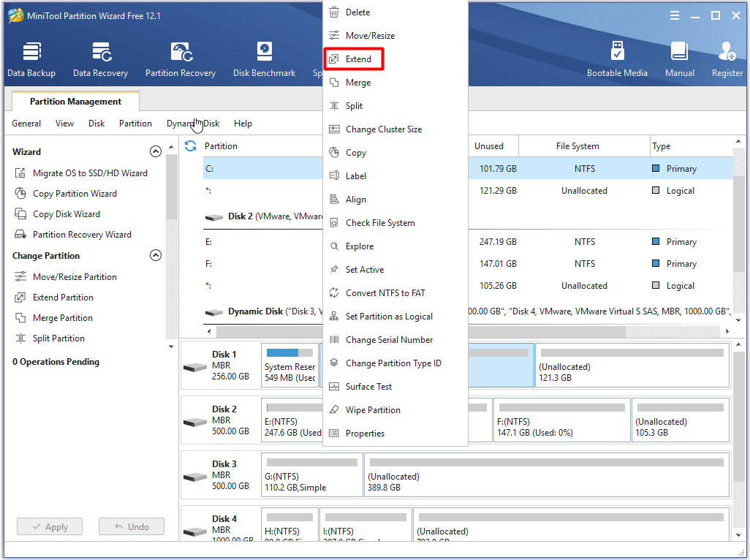Image resolution: width=750 pixels, height=560 pixels.
Task: Select the C: partition row
Action: coord(468,169)
